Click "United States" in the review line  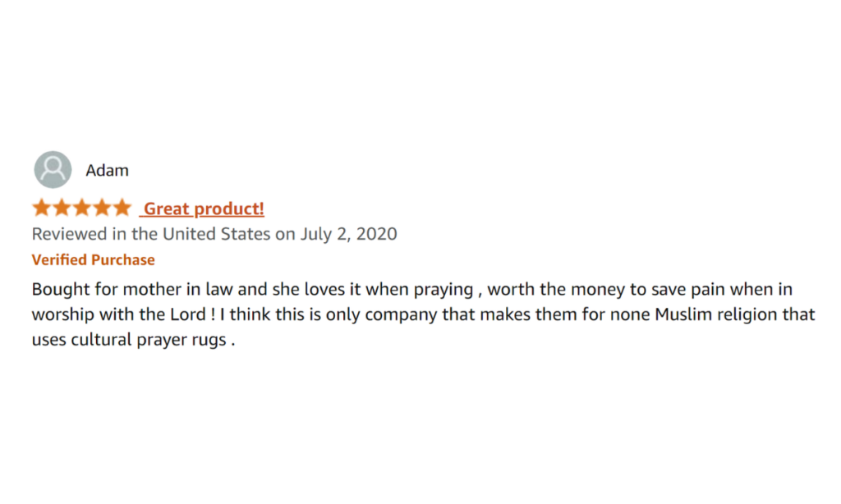(x=216, y=234)
